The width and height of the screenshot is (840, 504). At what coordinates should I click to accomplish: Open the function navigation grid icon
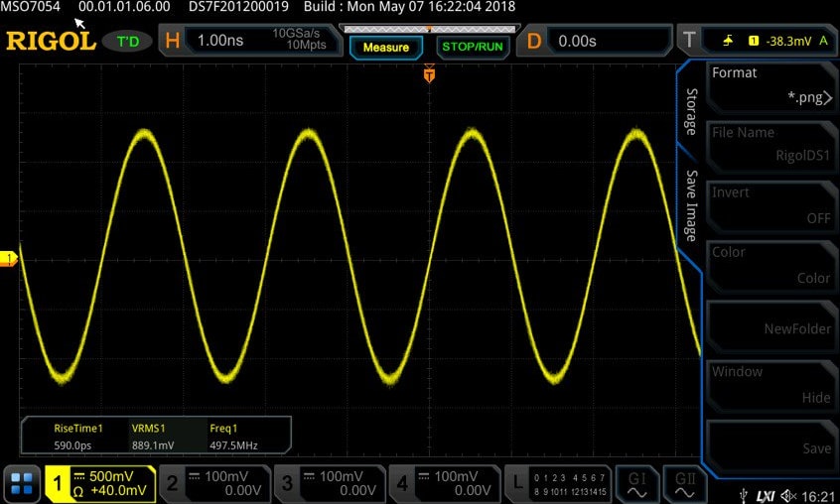tap(22, 483)
